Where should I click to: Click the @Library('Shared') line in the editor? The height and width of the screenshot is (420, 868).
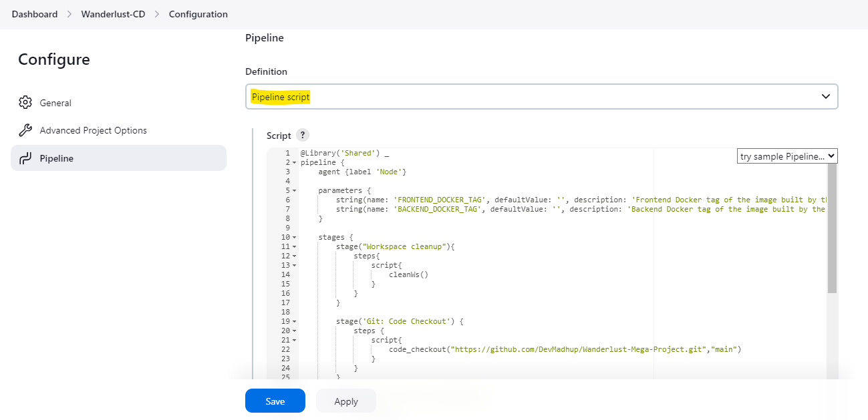345,154
